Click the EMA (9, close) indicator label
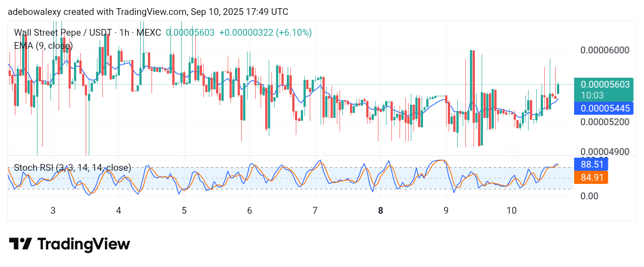Screen dimensions: 644x267 [43, 46]
